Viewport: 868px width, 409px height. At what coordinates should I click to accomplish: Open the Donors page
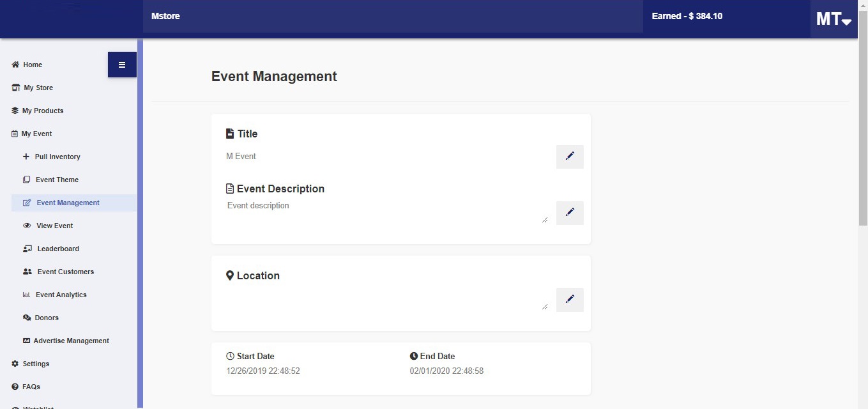coord(47,318)
